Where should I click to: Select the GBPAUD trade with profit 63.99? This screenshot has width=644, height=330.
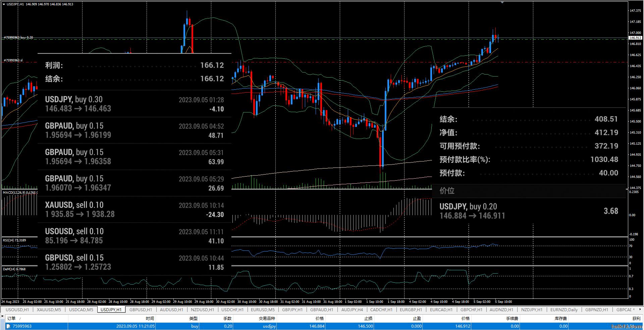pyautogui.click(x=135, y=157)
